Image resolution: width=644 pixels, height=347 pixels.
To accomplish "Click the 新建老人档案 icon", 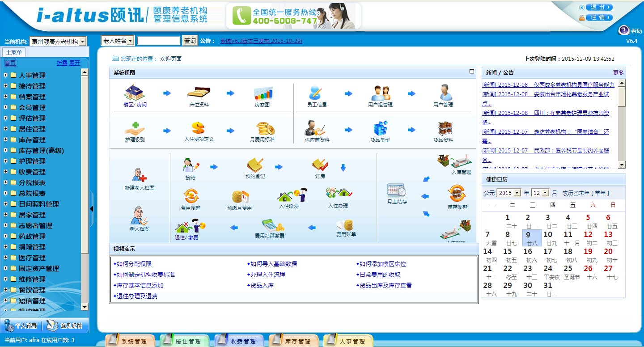I will click(x=139, y=174).
